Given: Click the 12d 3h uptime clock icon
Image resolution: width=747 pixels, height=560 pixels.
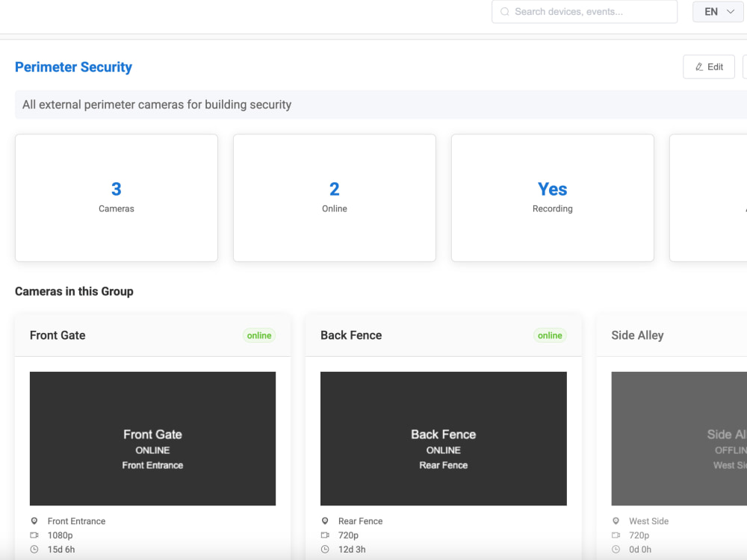Looking at the screenshot, I should coord(325,549).
